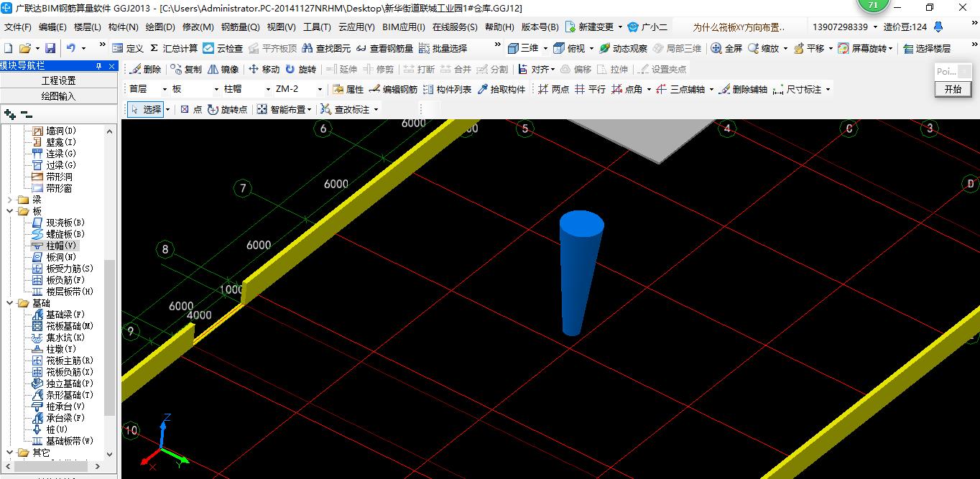The width and height of the screenshot is (980, 479).
Task: Click 全屏 full screen tool
Action: [726, 48]
